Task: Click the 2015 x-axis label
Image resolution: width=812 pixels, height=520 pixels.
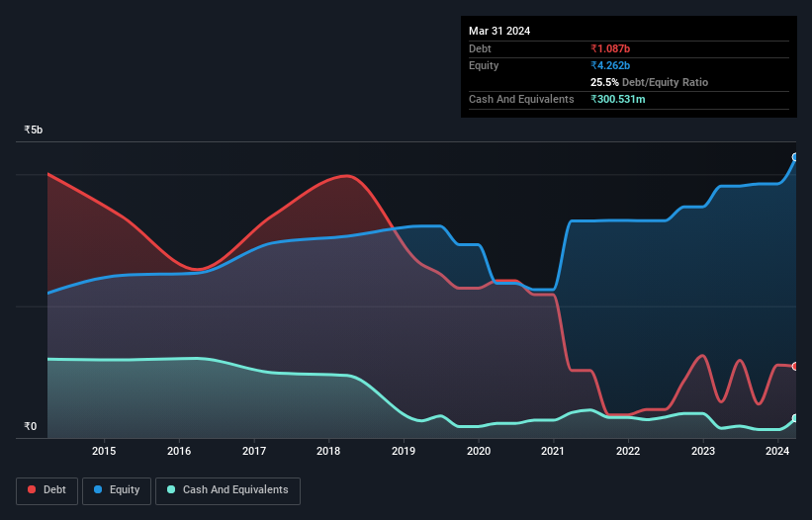Action: [104, 451]
